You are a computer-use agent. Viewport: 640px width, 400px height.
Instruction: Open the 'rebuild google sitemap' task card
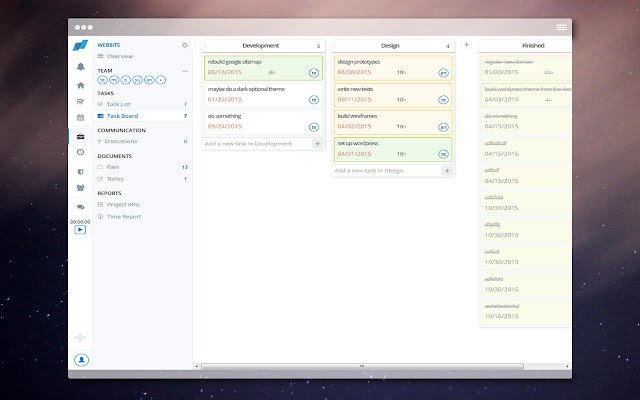(263, 68)
